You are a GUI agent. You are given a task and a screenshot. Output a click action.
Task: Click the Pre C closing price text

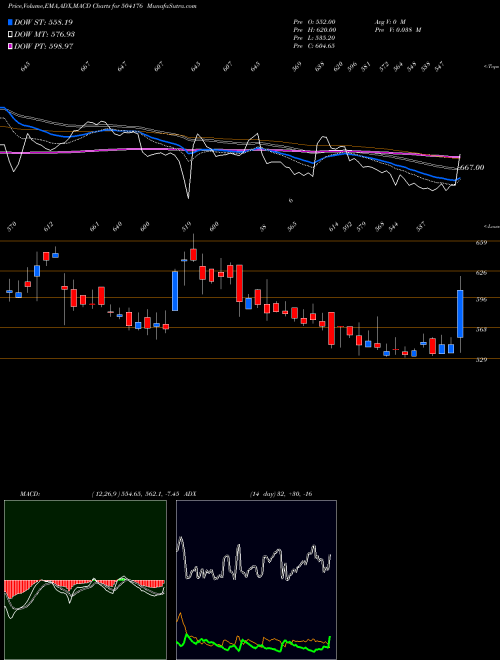[x=314, y=46]
